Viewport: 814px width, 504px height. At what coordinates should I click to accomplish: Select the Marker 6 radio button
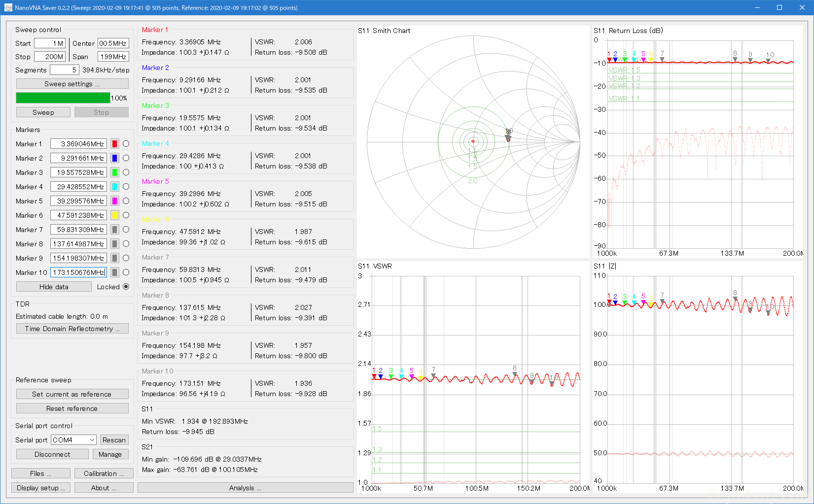point(126,215)
